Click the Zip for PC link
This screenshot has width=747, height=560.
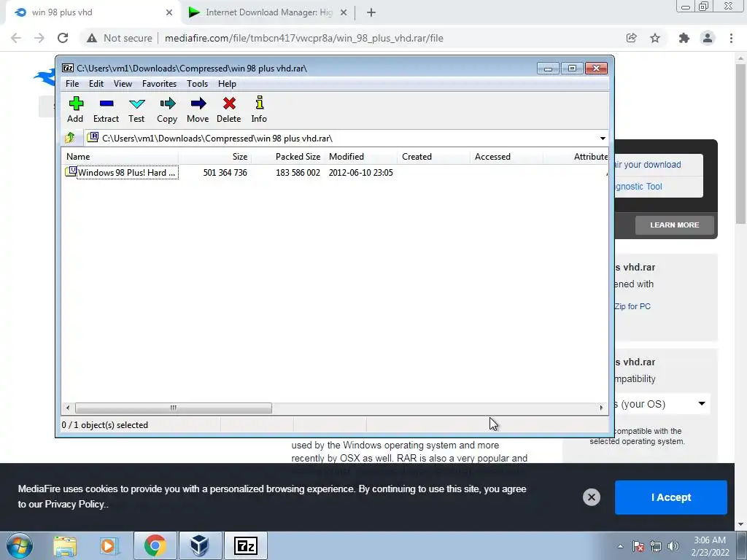pyautogui.click(x=632, y=306)
